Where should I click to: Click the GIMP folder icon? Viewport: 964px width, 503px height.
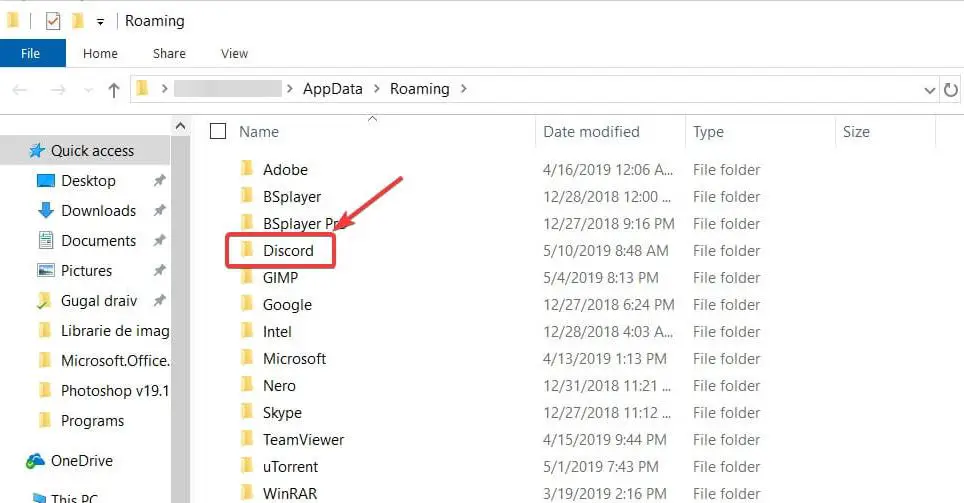pyautogui.click(x=247, y=277)
